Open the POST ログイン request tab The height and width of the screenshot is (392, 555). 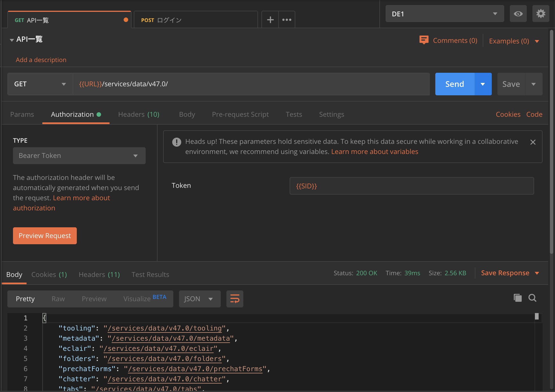tap(195, 20)
